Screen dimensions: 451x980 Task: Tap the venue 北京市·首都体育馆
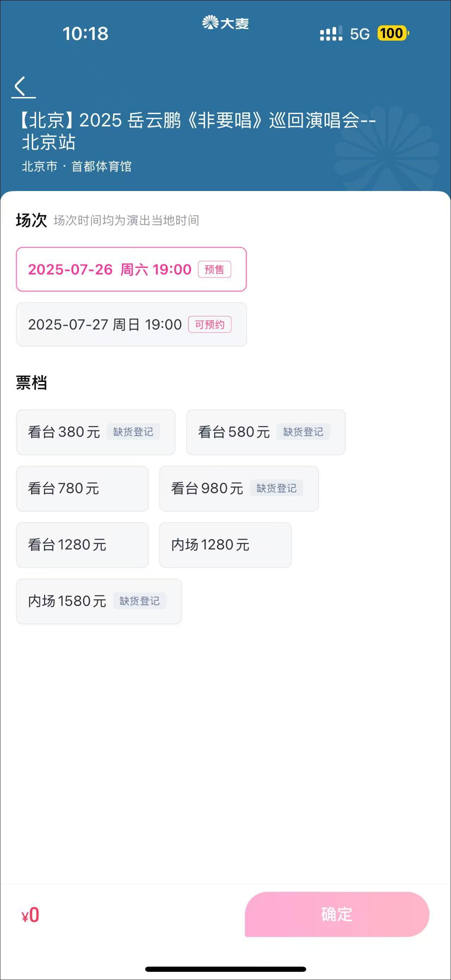click(x=77, y=167)
